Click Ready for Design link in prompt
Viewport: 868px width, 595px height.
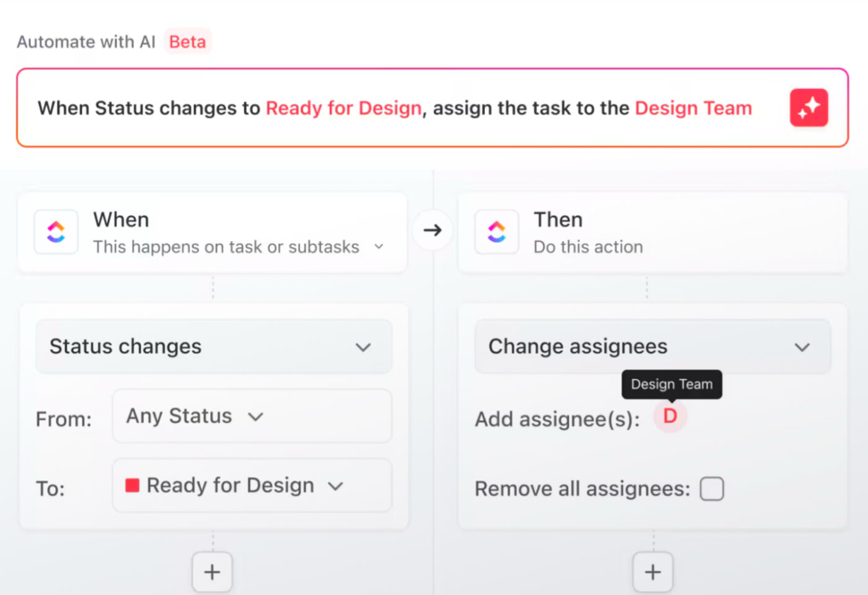tap(343, 108)
